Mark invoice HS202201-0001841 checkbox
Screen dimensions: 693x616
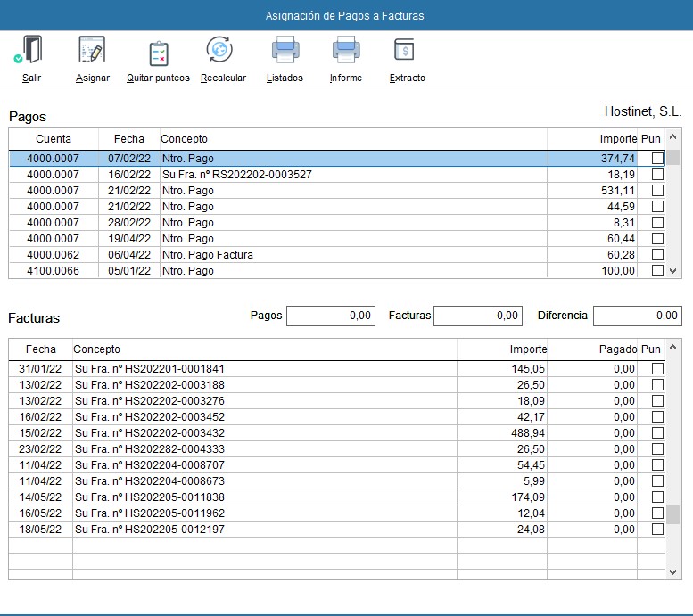[x=657, y=369]
